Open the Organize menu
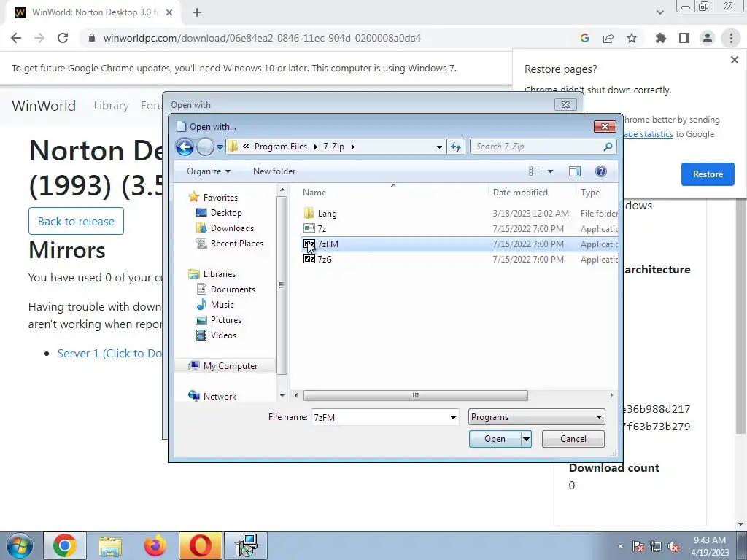747x560 pixels. pos(208,171)
